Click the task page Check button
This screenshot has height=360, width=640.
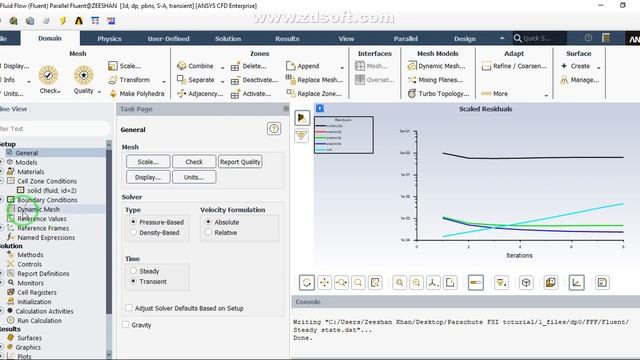coord(194,162)
